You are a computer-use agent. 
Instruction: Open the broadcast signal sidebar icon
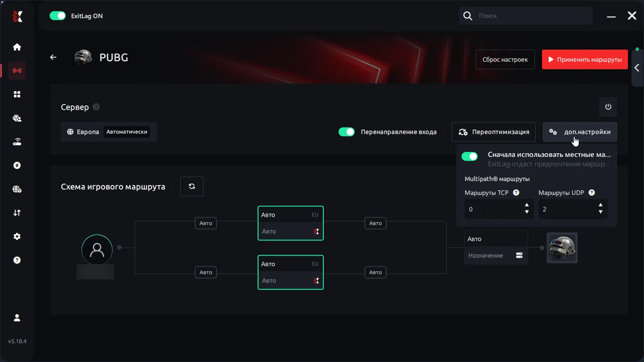17,71
